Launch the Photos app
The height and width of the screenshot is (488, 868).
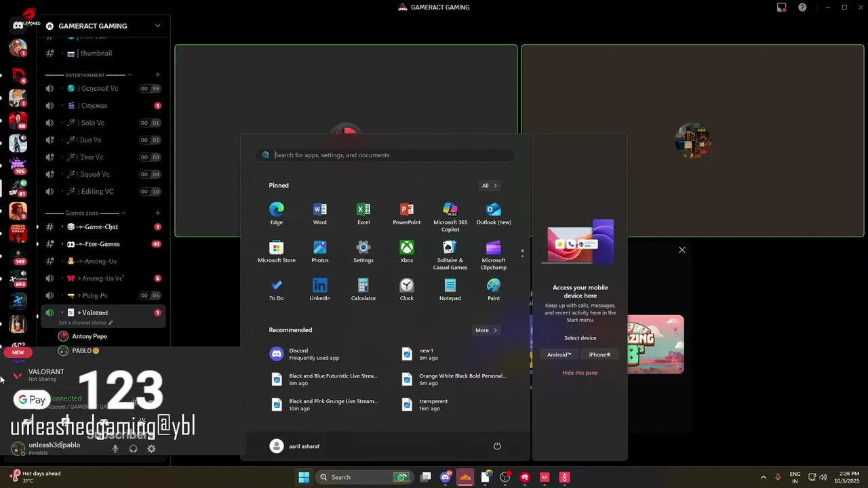319,251
